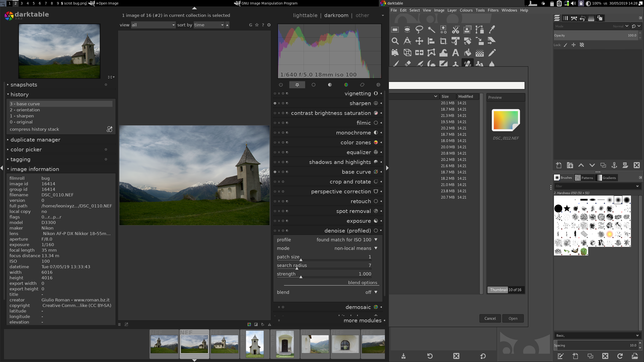Enable the vignetting module
The width and height of the screenshot is (644, 362).
(x=275, y=93)
